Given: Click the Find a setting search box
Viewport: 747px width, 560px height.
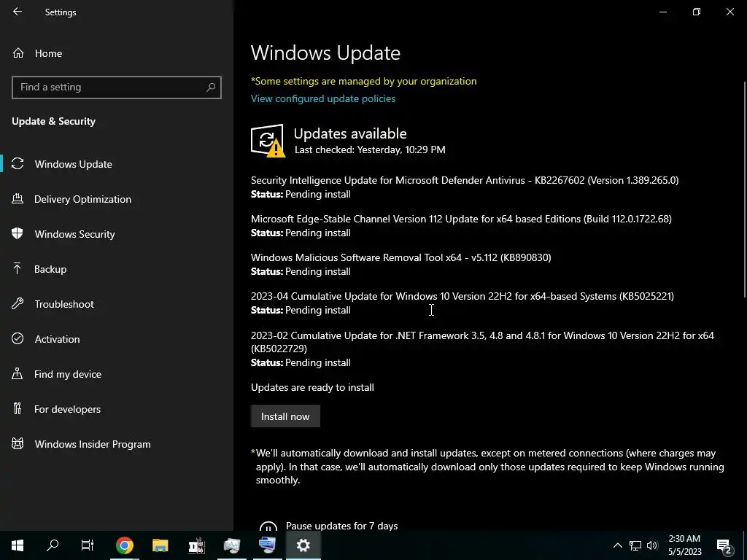Looking at the screenshot, I should tap(117, 87).
